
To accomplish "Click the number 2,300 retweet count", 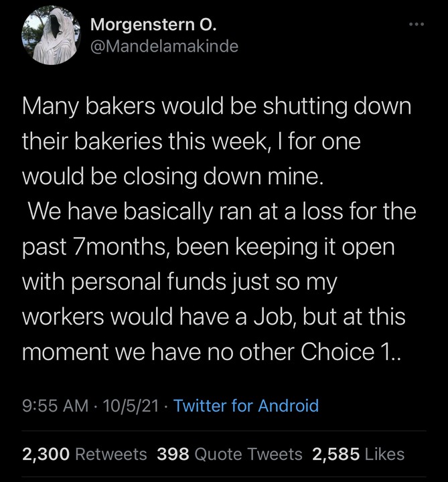I will coord(46,454).
